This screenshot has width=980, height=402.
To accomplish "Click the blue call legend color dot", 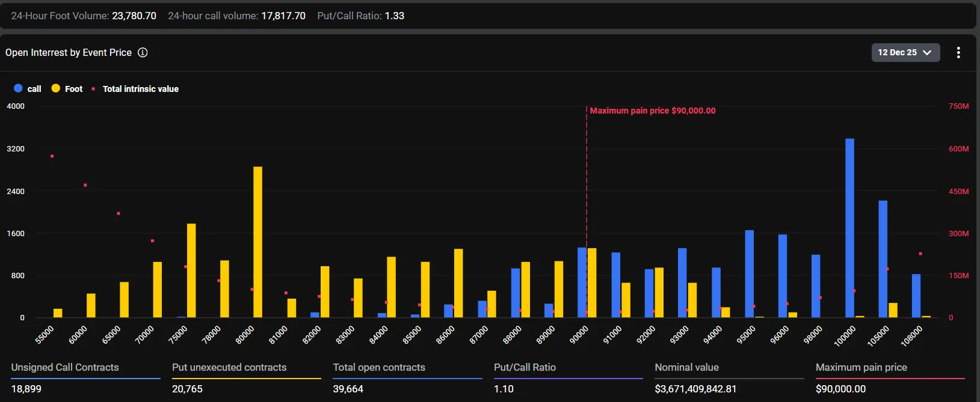I will click(18, 88).
